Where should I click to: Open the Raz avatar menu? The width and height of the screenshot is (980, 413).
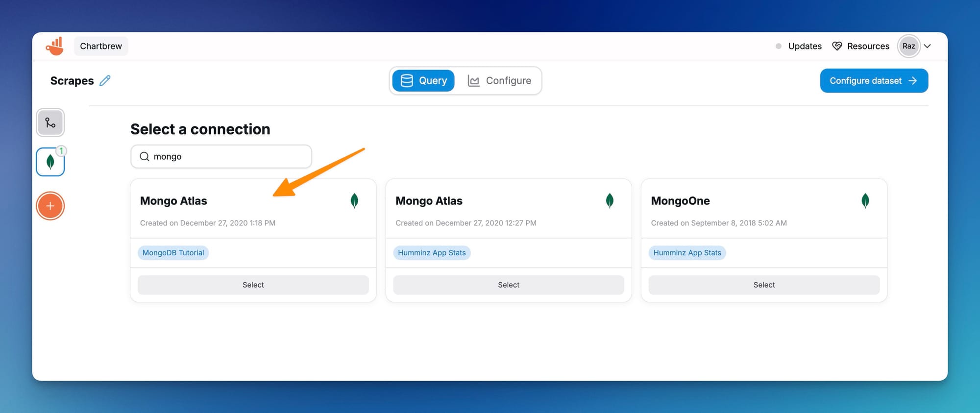pyautogui.click(x=908, y=46)
